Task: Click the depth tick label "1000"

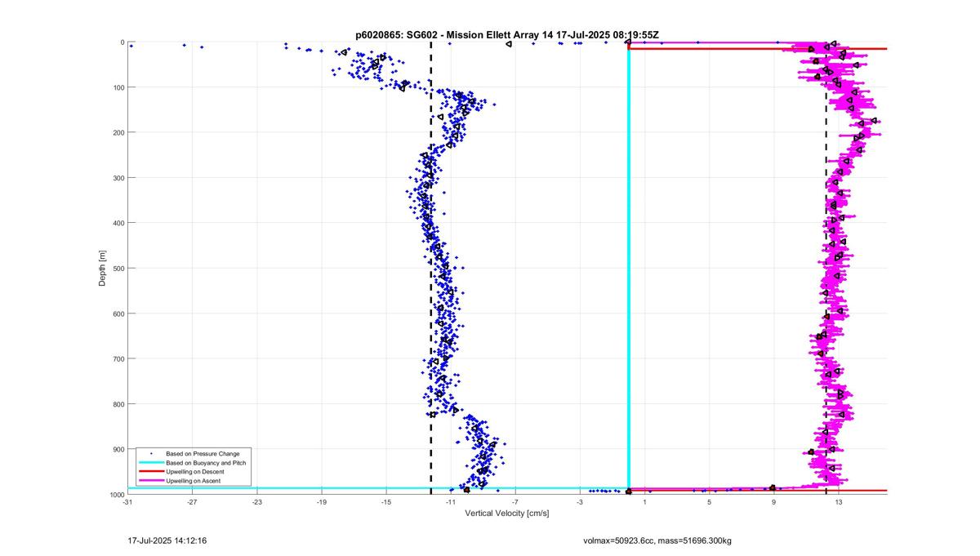Action: click(116, 494)
